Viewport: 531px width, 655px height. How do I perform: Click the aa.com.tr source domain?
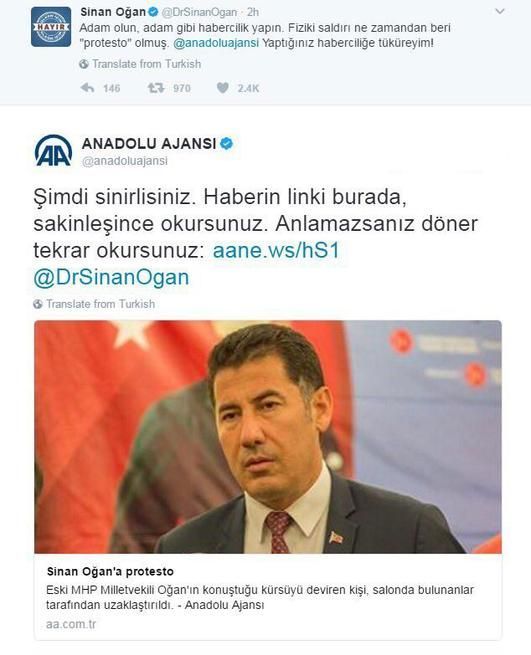click(71, 624)
